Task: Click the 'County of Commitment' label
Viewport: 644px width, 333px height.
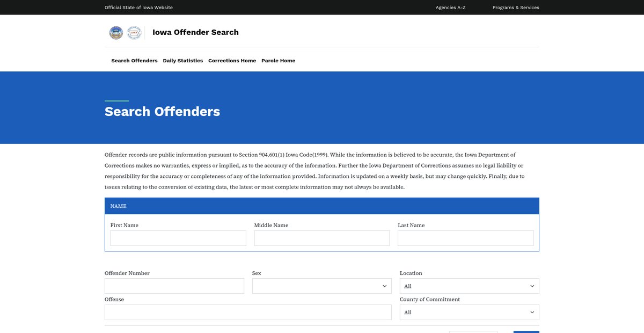Action: tap(430, 300)
